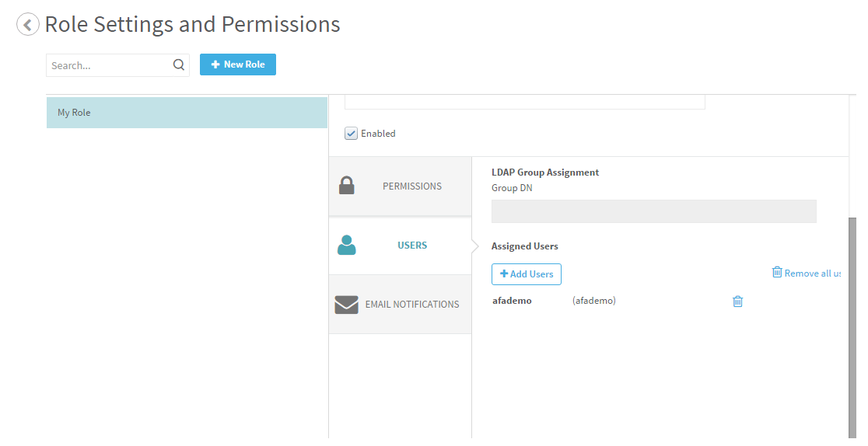Click the back arrow circle icon
The width and height of the screenshot is (868, 446).
click(x=28, y=25)
